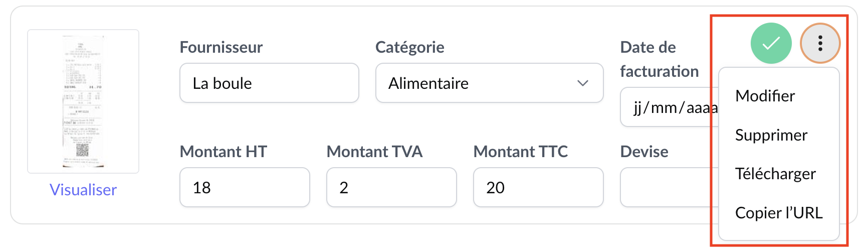Image resolution: width=868 pixels, height=249 pixels.
Task: Select the Montant HT input field
Action: (245, 187)
